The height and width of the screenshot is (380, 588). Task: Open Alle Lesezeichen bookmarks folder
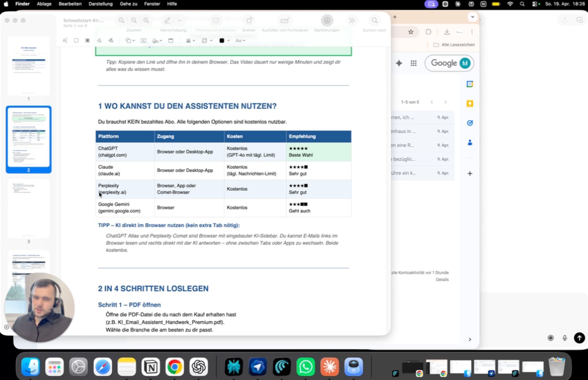click(x=454, y=45)
